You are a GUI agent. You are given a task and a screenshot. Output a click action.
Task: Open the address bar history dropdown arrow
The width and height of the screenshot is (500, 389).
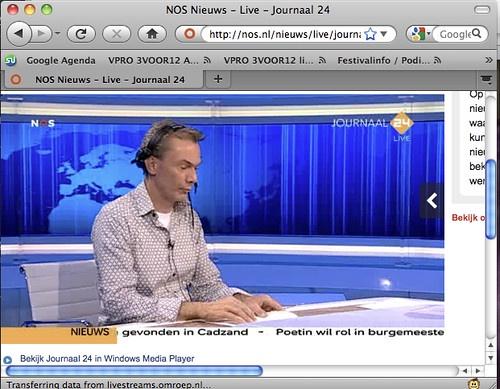point(384,34)
